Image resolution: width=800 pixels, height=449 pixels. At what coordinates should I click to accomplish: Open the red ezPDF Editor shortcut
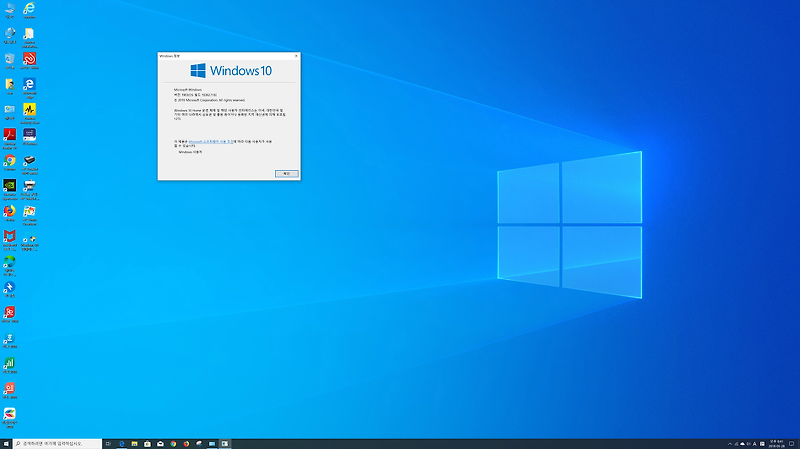pyautogui.click(x=30, y=60)
